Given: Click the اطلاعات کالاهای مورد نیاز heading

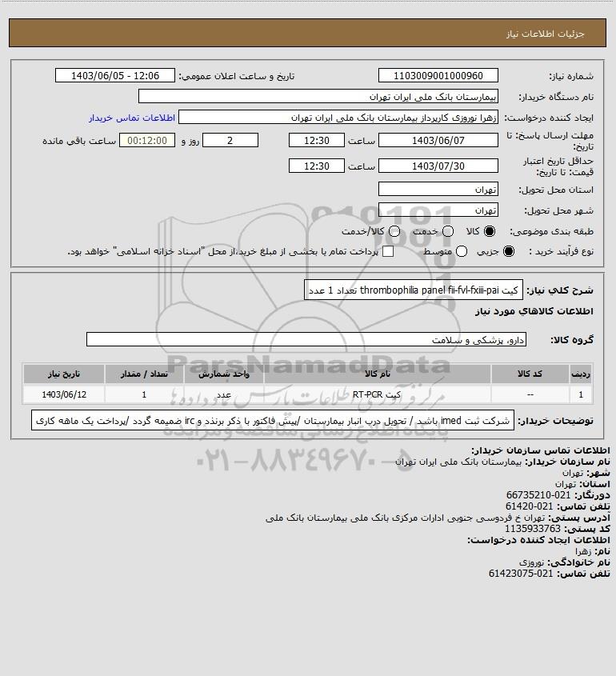Looking at the screenshot, I should tap(534, 311).
